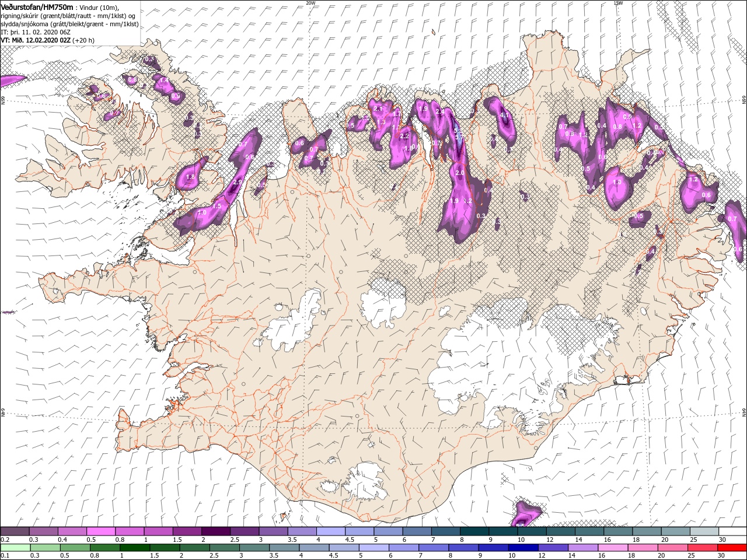Viewport: 747px width, 560px height.
Task: Select the light grey 25–30 snow-scale swatch
Action: [704, 531]
